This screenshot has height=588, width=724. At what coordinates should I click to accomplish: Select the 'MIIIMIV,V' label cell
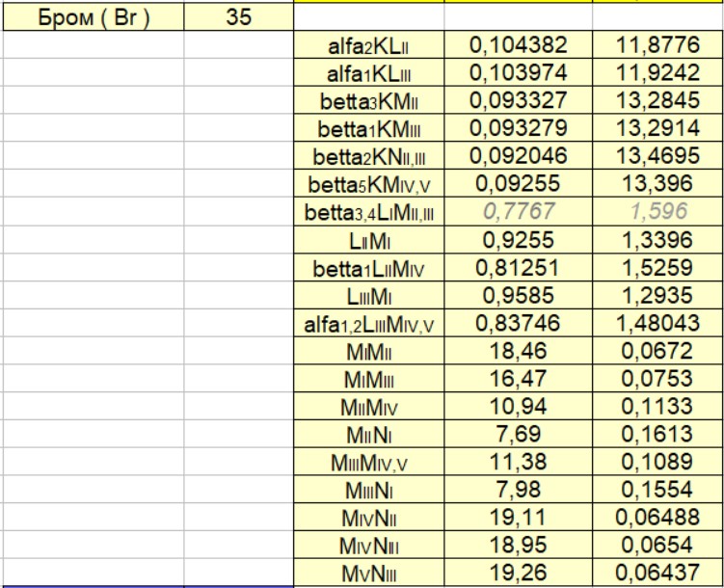click(x=369, y=462)
